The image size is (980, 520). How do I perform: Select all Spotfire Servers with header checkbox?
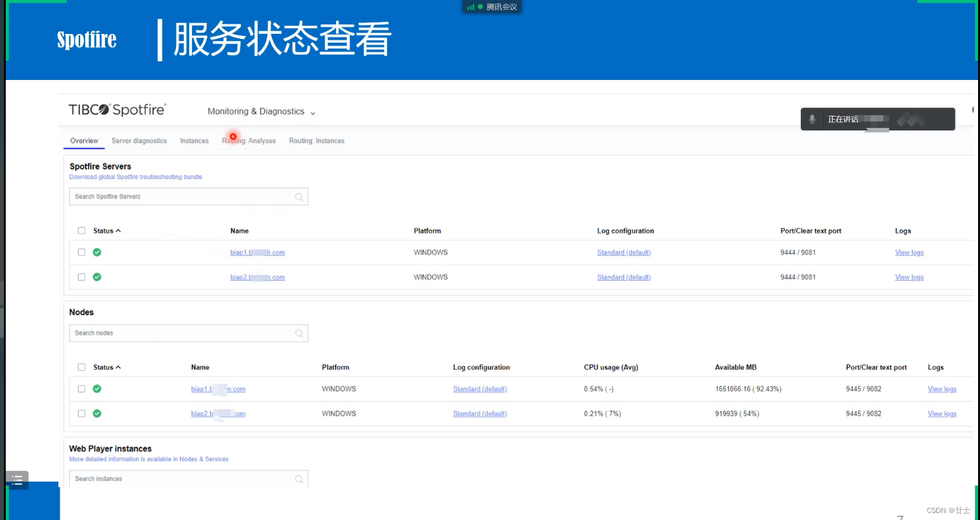click(x=81, y=231)
